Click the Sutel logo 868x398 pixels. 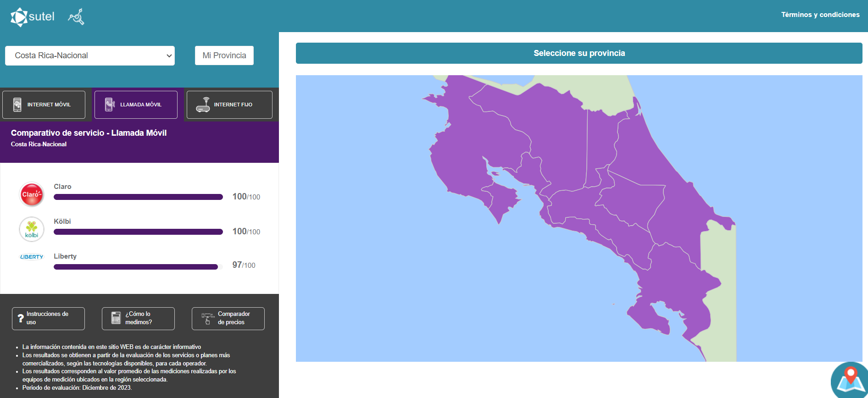coord(32,17)
